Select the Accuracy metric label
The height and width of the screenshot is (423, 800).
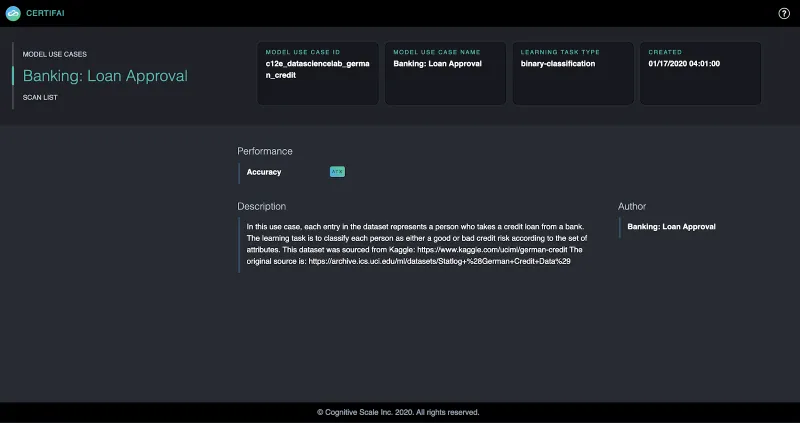pos(264,172)
